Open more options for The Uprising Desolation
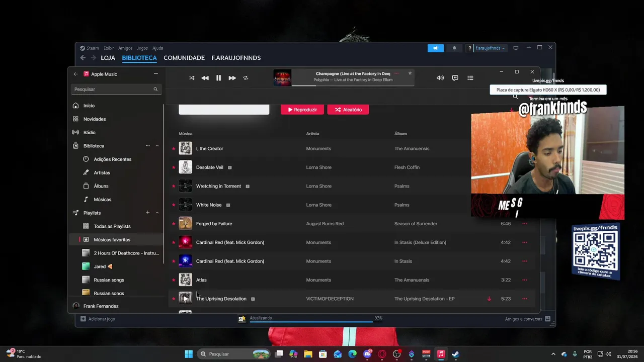Image resolution: width=644 pixels, height=362 pixels. (524, 299)
